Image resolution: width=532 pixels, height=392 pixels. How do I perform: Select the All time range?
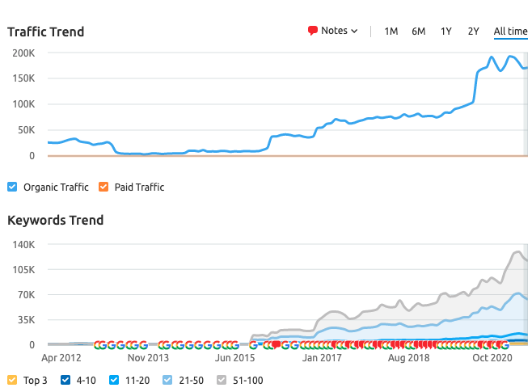[x=510, y=32]
